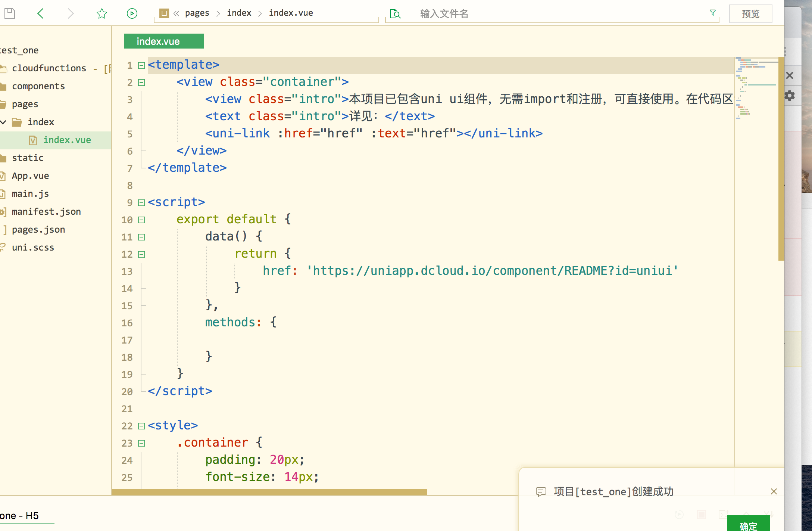Image resolution: width=812 pixels, height=531 pixels.
Task: Click the horizontal editor scrollbar
Action: click(269, 492)
